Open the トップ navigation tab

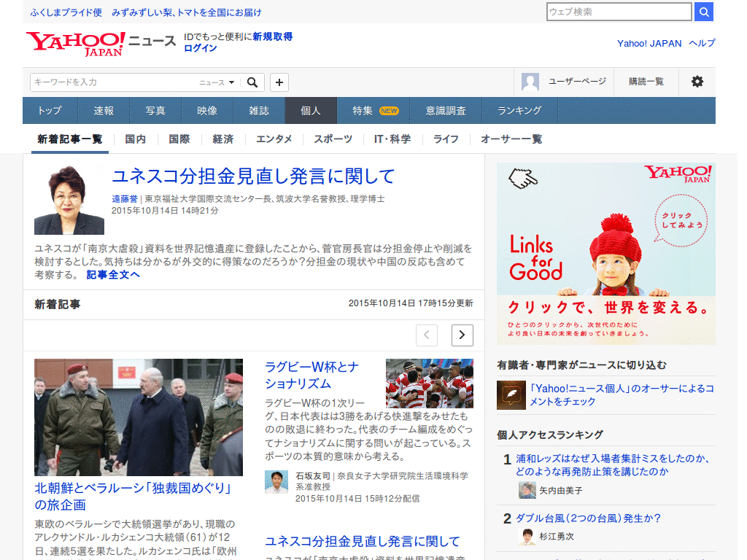point(50,111)
